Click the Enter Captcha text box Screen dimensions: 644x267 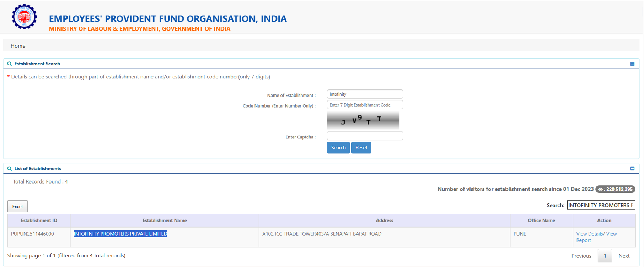365,136
